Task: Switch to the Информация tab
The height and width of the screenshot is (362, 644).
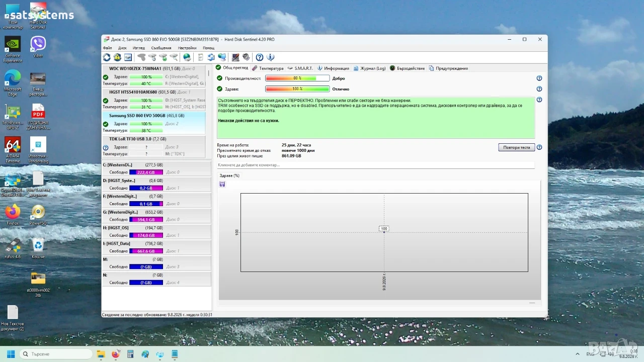Action: (333, 68)
